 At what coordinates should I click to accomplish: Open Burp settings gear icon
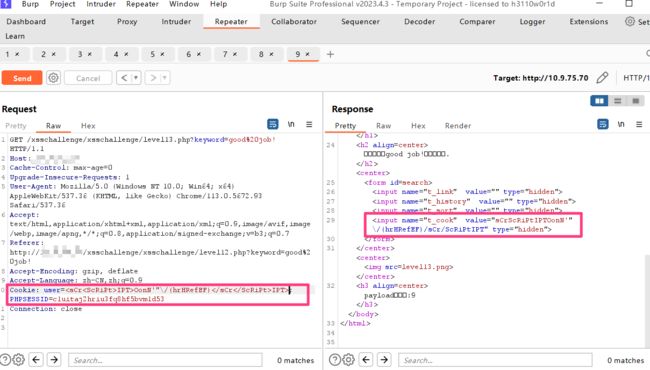630,22
